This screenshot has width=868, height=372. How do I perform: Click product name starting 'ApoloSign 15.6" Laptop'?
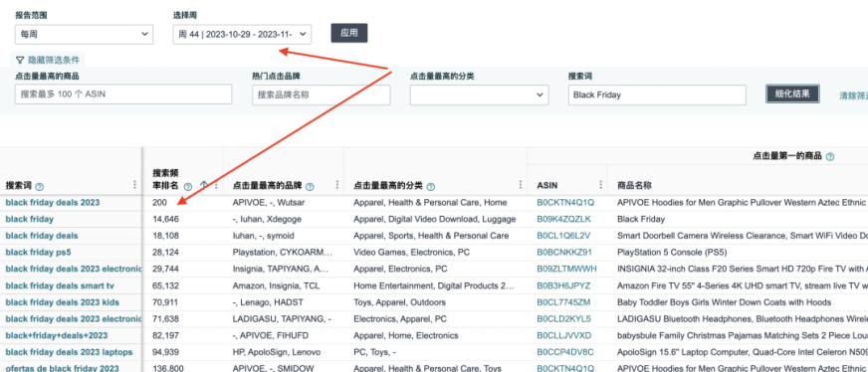pos(743,352)
